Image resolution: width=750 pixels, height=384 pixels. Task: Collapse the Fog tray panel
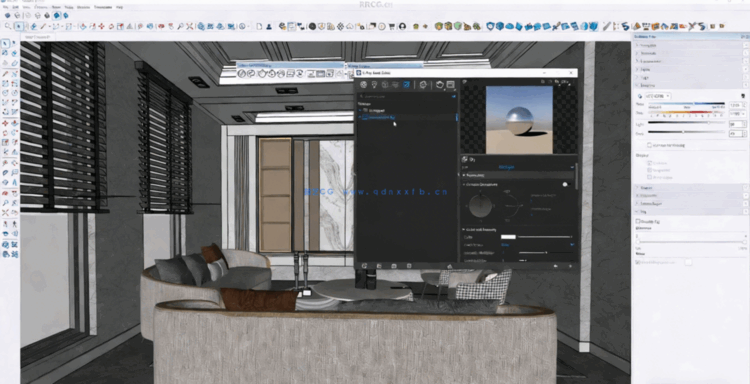point(691,211)
